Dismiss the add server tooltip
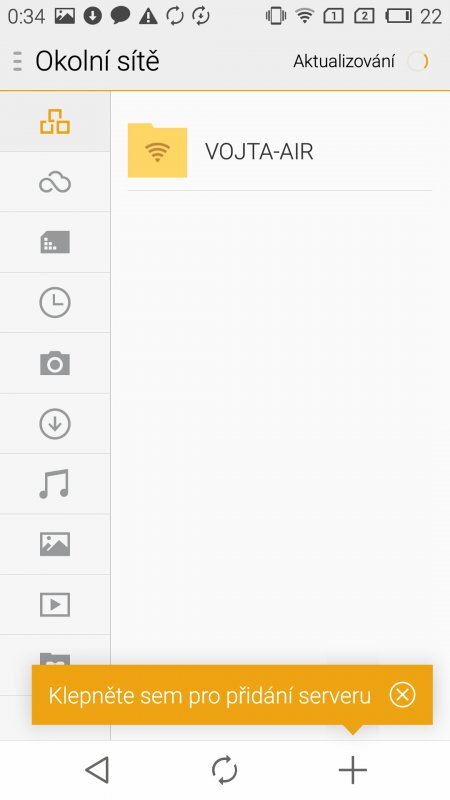This screenshot has width=450, height=800. coord(402,695)
